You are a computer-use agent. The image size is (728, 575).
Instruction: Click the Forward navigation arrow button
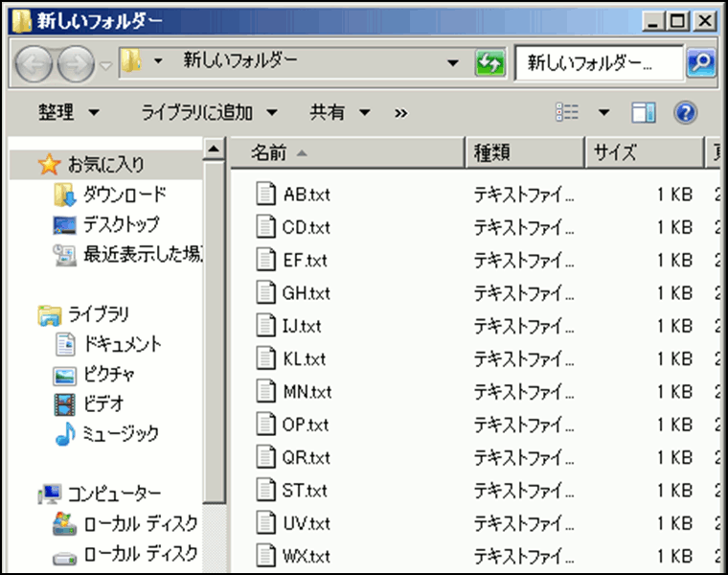[75, 63]
